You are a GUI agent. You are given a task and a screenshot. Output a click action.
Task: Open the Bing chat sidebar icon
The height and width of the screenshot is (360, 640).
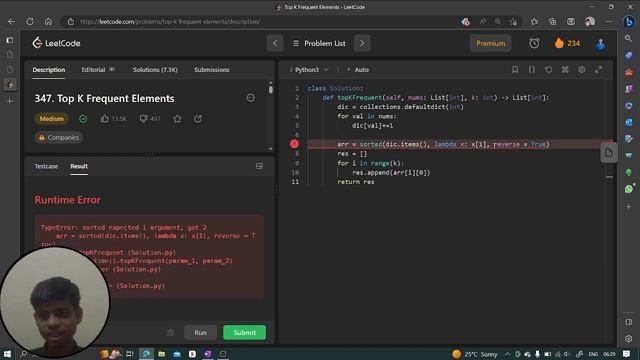pos(629,22)
